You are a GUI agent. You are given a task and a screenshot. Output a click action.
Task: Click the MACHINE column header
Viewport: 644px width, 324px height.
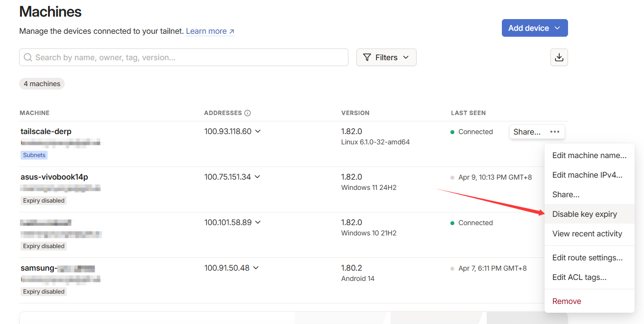(x=34, y=113)
